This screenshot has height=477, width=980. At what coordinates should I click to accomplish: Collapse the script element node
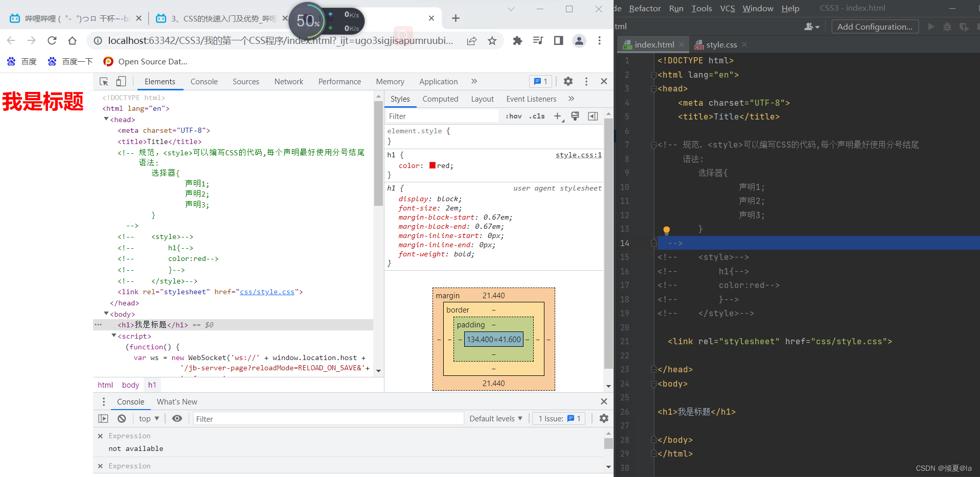click(114, 336)
